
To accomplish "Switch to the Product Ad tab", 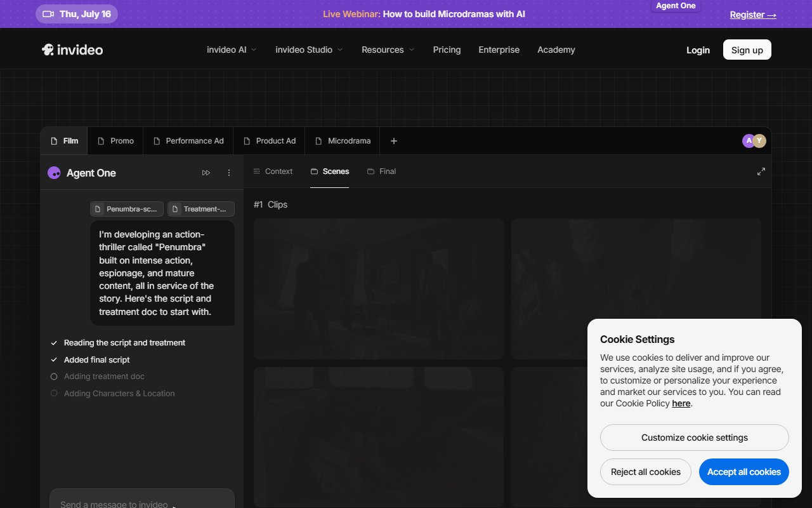I will 269,141.
